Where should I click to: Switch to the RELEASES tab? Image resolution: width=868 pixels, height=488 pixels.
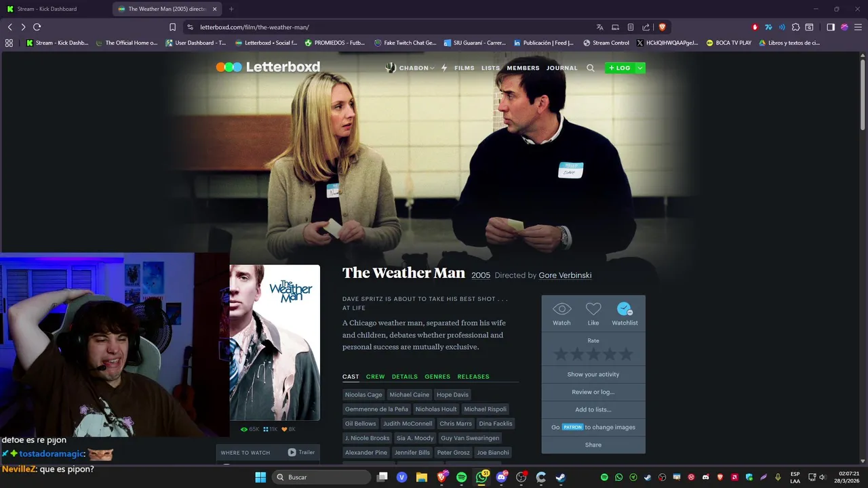pos(473,376)
